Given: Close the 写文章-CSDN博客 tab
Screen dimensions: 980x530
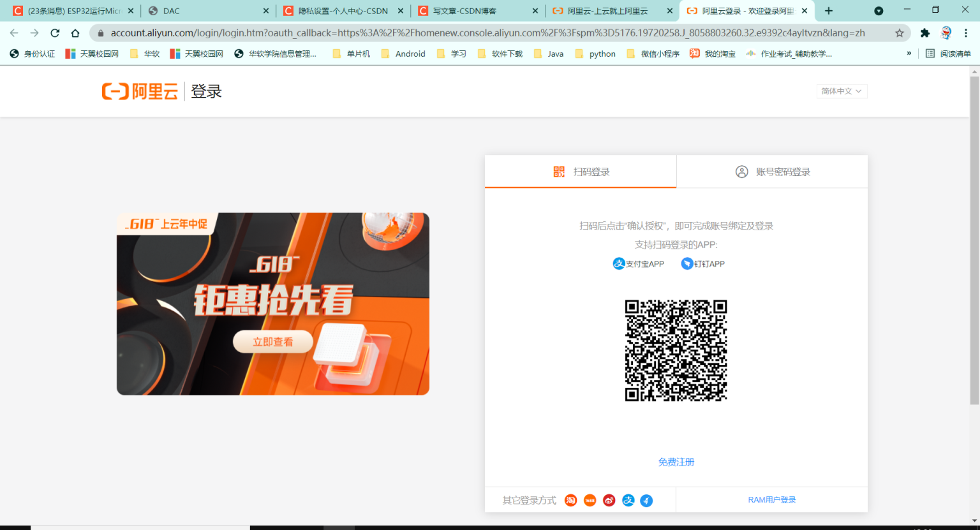Looking at the screenshot, I should pos(535,11).
